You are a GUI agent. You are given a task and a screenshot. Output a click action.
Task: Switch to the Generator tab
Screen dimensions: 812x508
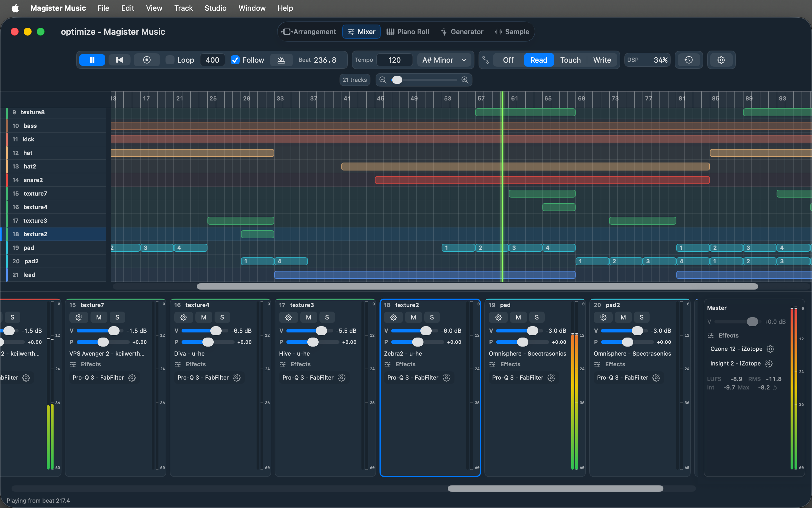[462, 32]
